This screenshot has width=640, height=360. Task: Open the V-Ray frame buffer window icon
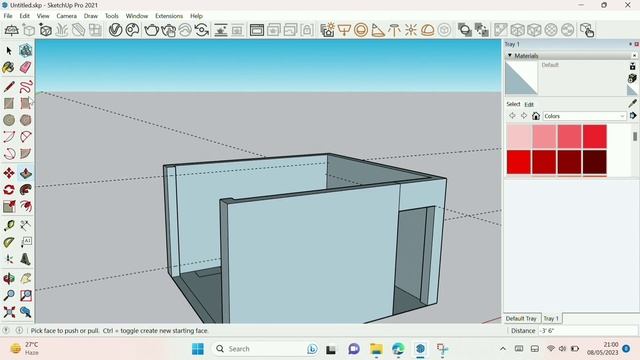(x=257, y=30)
